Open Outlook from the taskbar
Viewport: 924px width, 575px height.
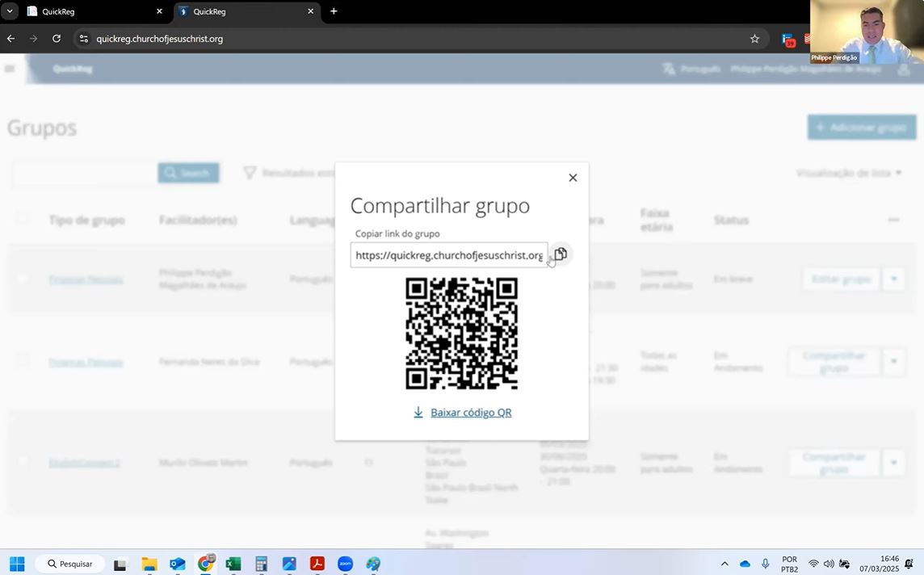point(178,565)
